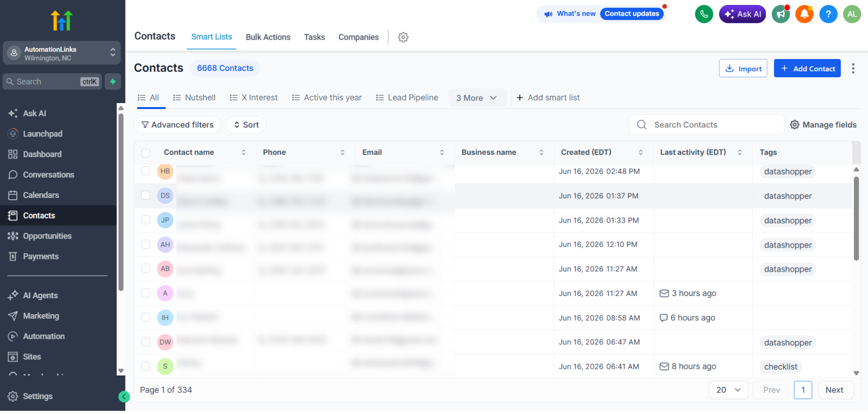Click the GoHighLevel logo
868x414 pixels.
[x=62, y=20]
